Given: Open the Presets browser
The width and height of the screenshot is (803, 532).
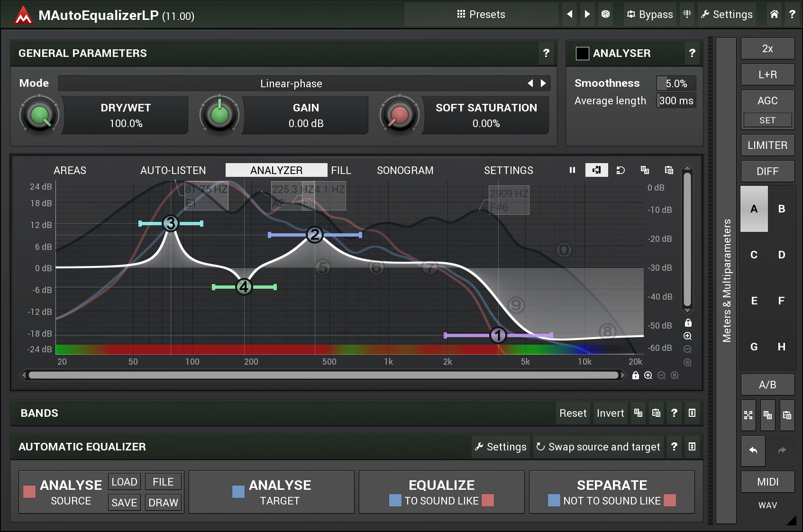Looking at the screenshot, I should tap(481, 14).
